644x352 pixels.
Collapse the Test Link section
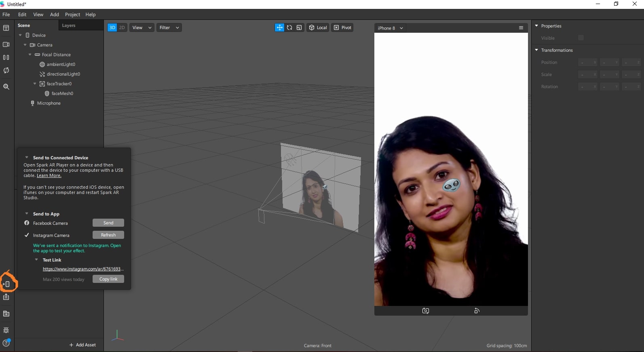pyautogui.click(x=36, y=260)
